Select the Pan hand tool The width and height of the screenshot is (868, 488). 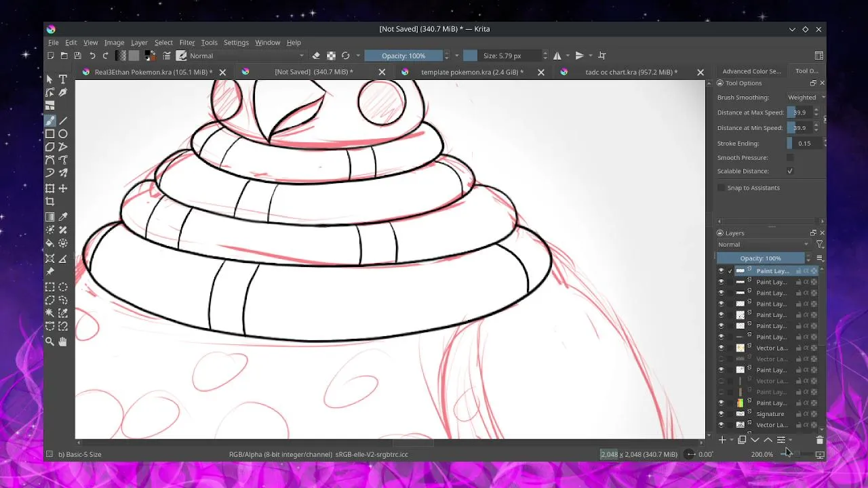(63, 342)
